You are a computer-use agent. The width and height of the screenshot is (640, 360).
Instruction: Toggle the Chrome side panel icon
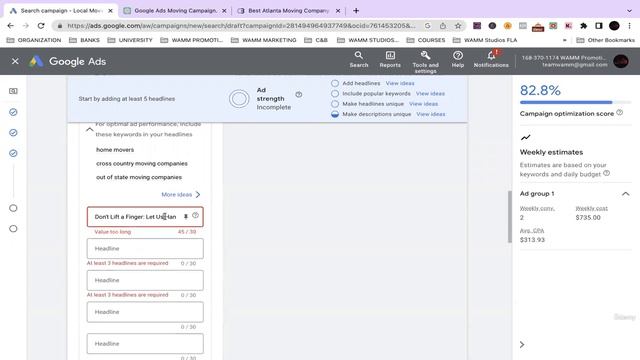click(599, 26)
